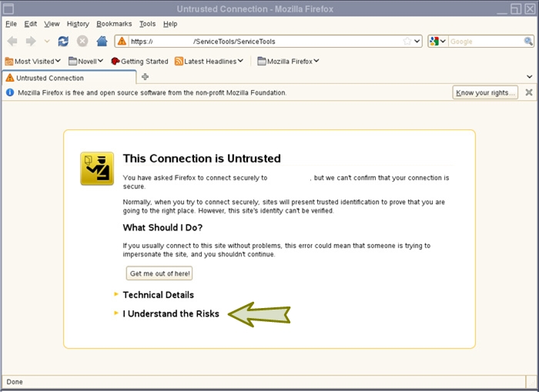
Task: Open the Bookmarks menu
Action: pos(114,24)
